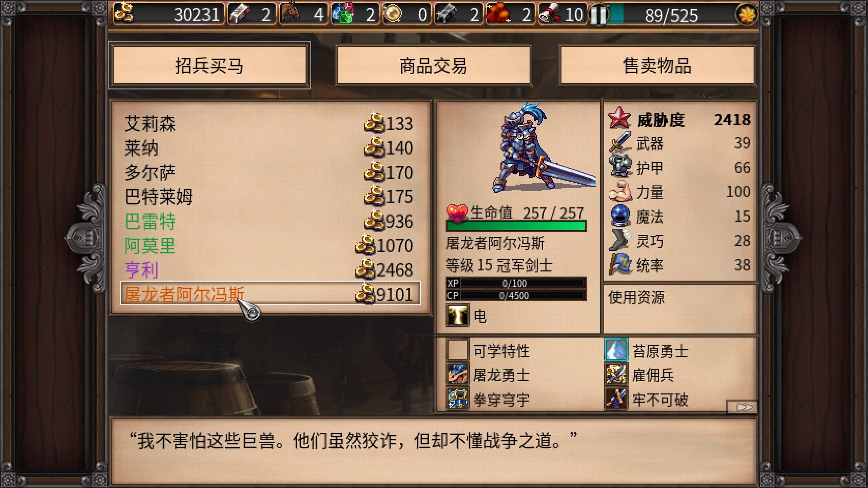868x488 pixels.
Task: Click the green 生命值 health bar
Action: point(516,226)
